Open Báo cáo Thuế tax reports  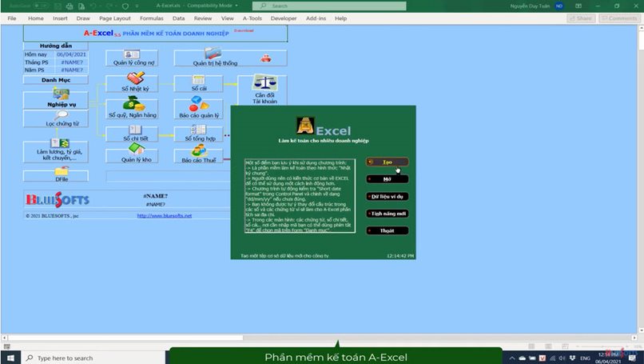point(198,155)
